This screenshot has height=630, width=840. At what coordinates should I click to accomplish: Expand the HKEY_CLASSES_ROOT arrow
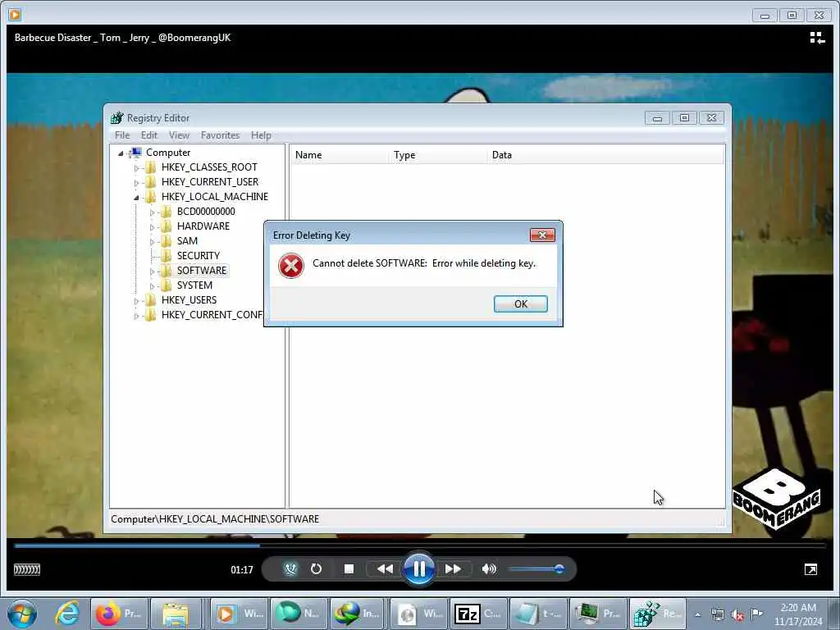(136, 167)
